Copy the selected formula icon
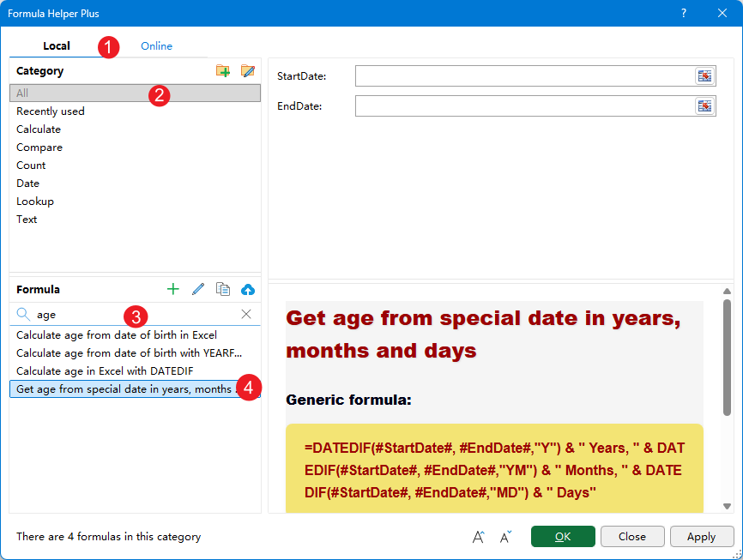The width and height of the screenshot is (743, 560). 223,289
